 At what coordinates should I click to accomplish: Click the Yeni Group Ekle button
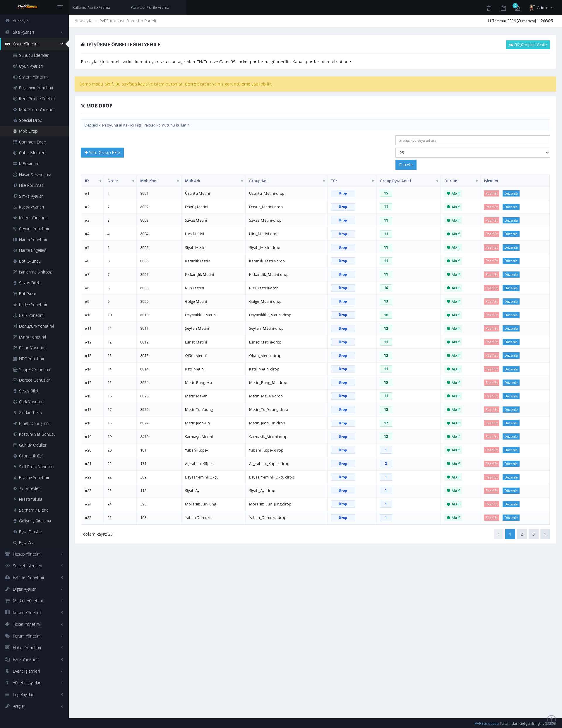click(x=102, y=153)
